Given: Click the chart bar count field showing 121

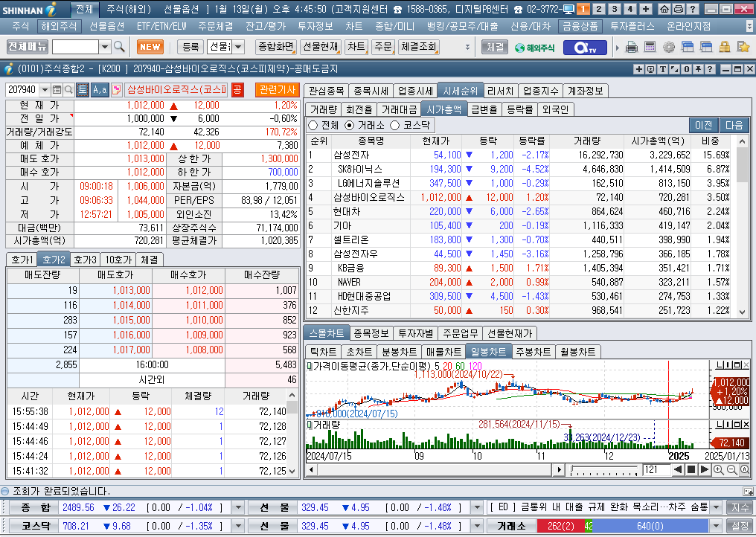Looking at the screenshot, I should click(656, 469).
